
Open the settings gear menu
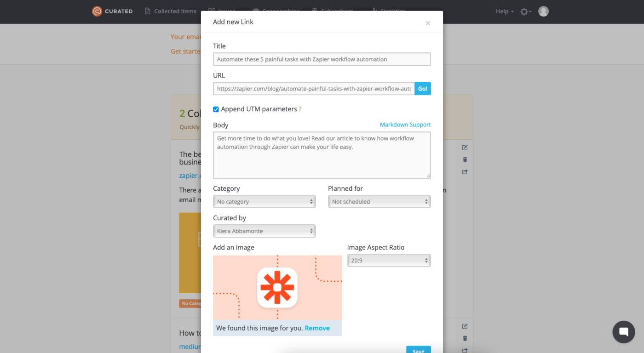(526, 11)
